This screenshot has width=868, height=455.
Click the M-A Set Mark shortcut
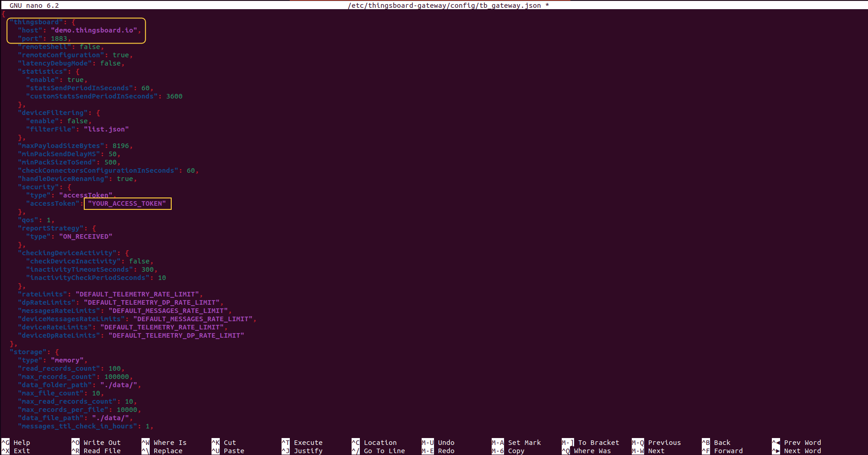coord(516,443)
